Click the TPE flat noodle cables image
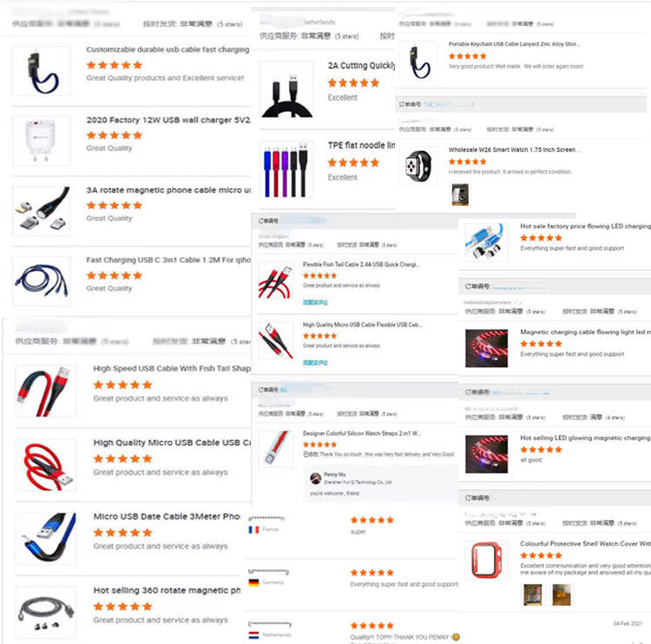Viewport: 651px width, 644px height. [286, 170]
